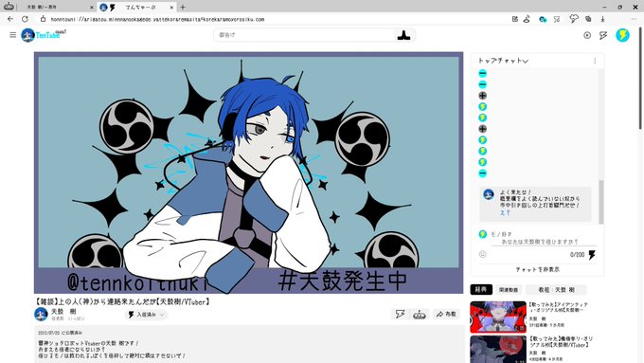The image size is (644, 363).
Task: Open the second related video title 倶倶楽リ
Action: click(x=561, y=342)
